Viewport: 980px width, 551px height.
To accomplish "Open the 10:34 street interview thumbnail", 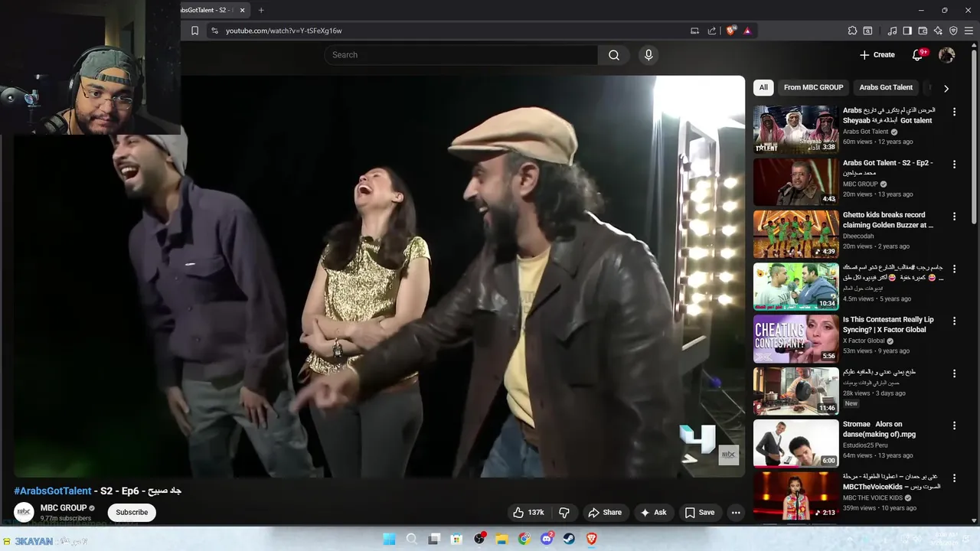I will pyautogui.click(x=796, y=286).
